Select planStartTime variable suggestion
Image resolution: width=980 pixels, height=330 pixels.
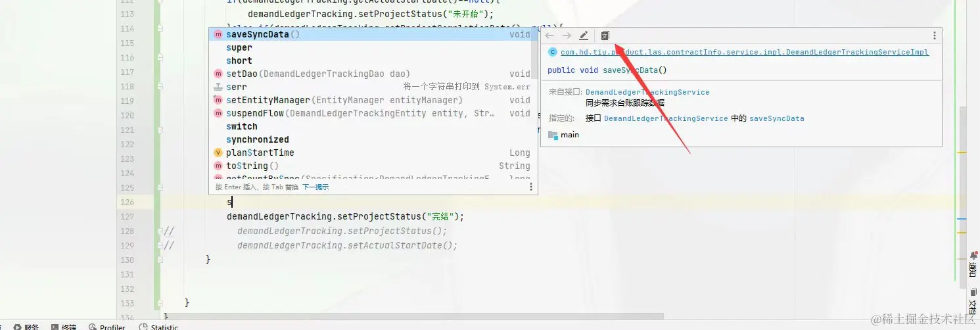373,153
